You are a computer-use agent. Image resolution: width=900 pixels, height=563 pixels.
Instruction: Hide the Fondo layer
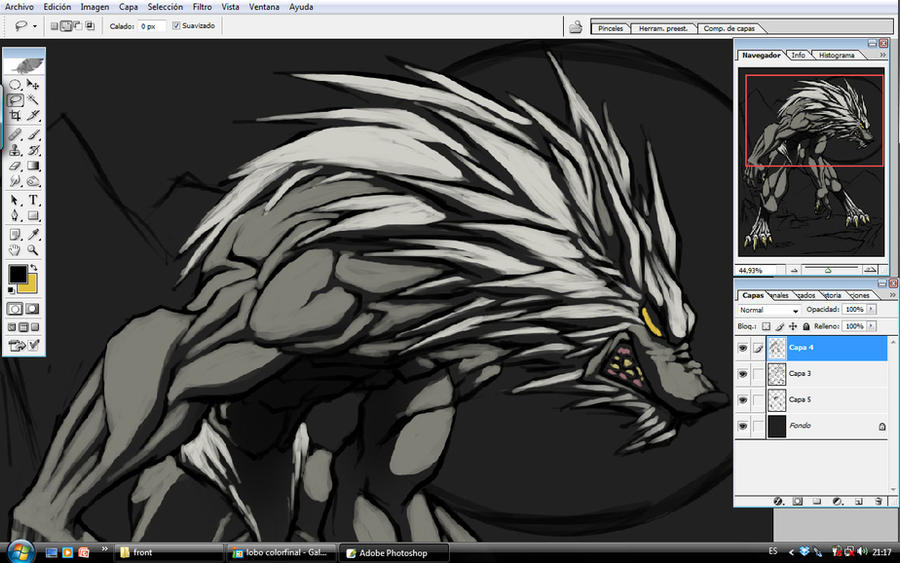(743, 426)
